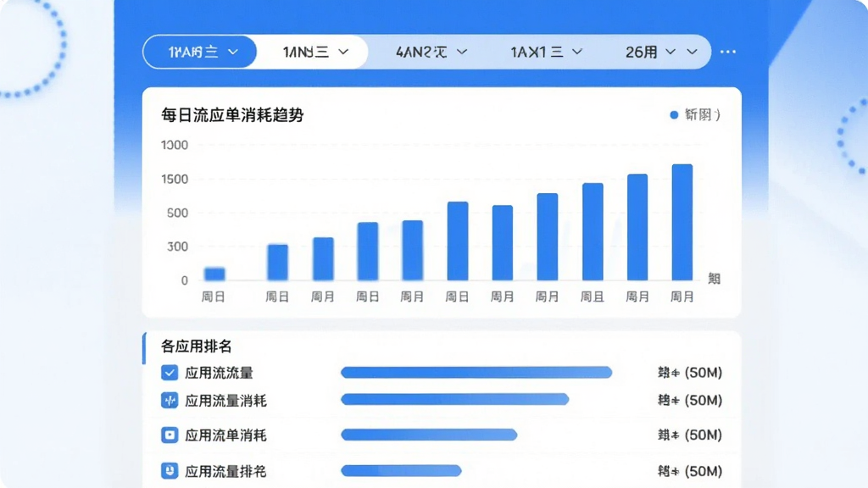The width and height of the screenshot is (868, 488).
Task: Select the blue highlighted filter tab
Action: pyautogui.click(x=200, y=52)
